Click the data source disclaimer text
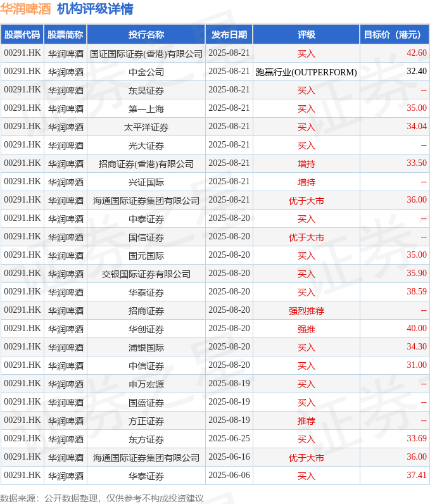The width and height of the screenshot is (430, 504). (102, 498)
